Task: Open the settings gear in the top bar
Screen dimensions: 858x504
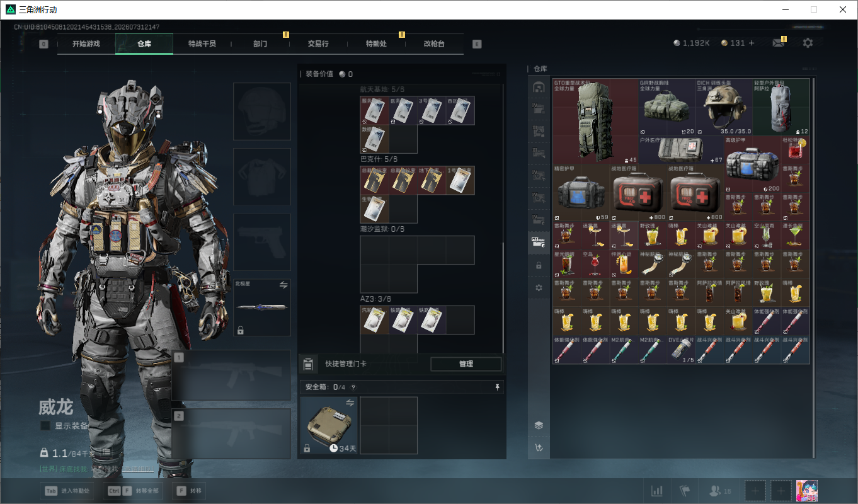Action: [808, 43]
